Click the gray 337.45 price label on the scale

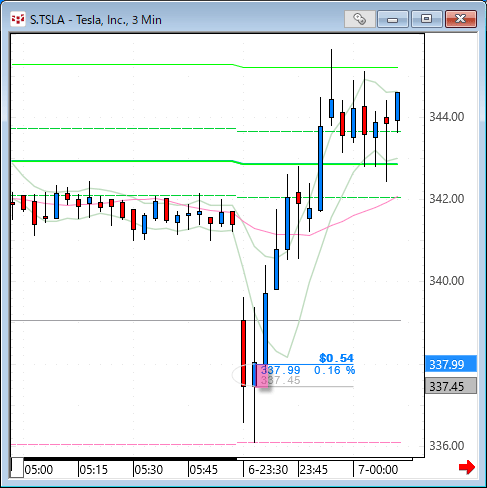tap(451, 386)
